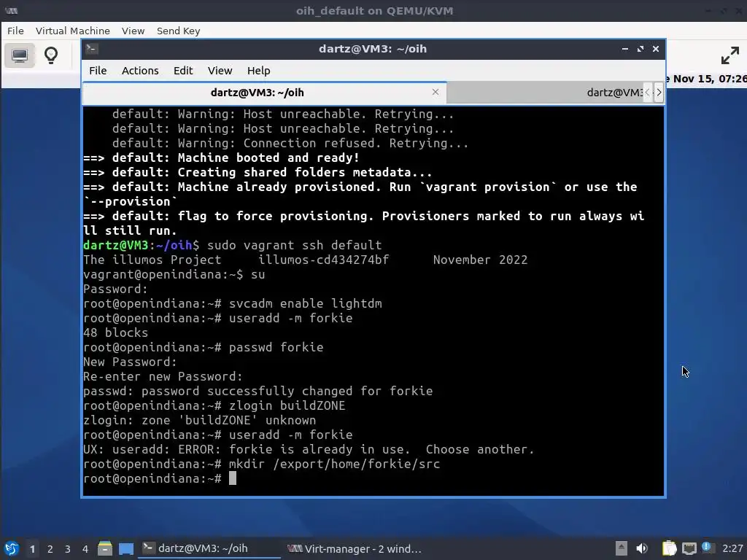Click the 'Machine booted and ready!' line
This screenshot has height=560, width=747.
(222, 157)
